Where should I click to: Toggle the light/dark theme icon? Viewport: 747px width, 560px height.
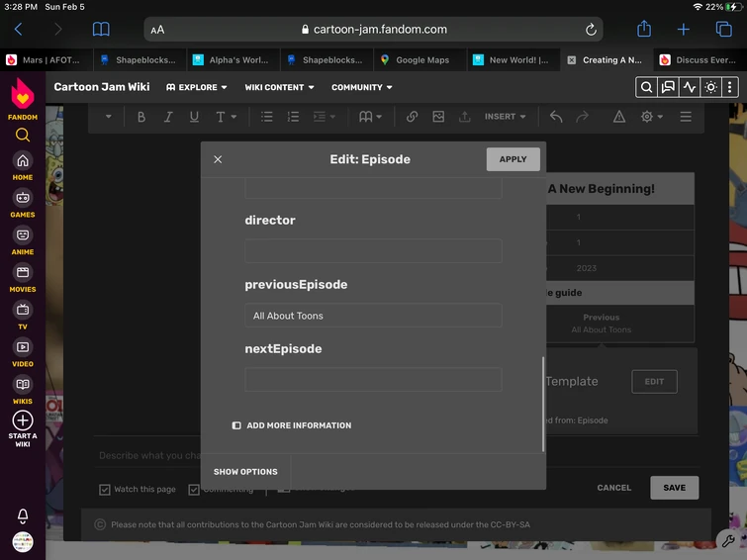coord(710,87)
